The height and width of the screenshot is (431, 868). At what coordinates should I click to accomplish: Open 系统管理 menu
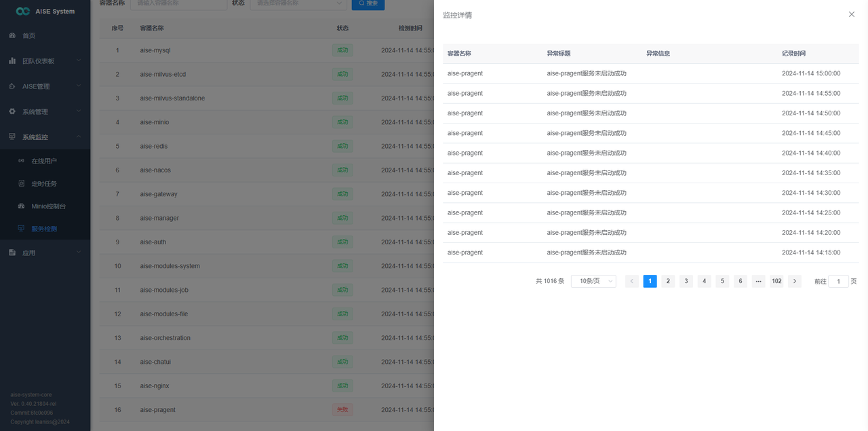tap(45, 111)
